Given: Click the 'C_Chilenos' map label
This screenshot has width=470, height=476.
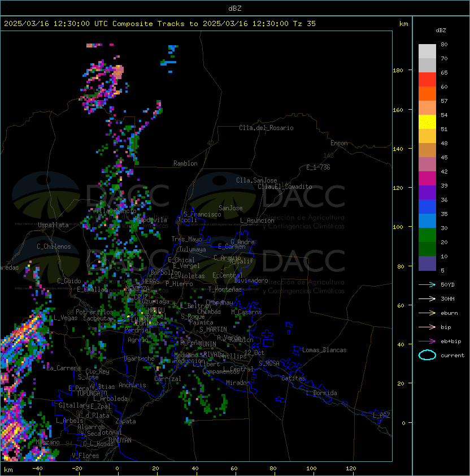Looking at the screenshot, I should click(54, 246).
